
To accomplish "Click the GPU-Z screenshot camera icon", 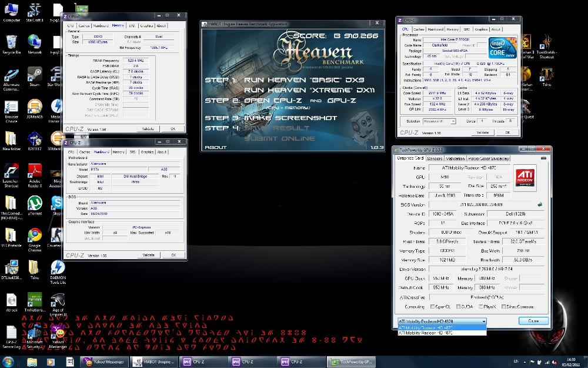I will pyautogui.click(x=543, y=158).
